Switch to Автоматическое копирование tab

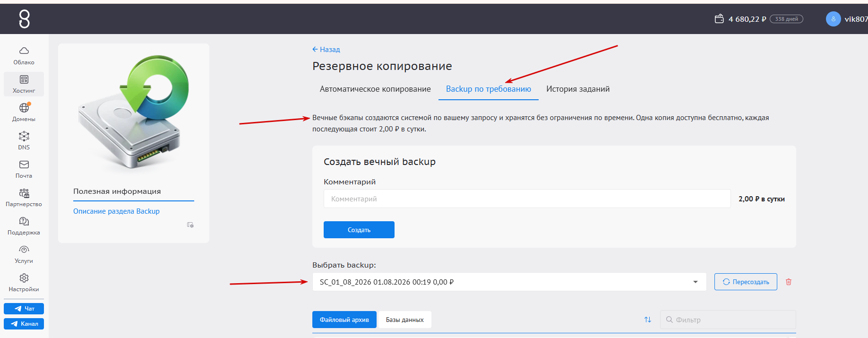(x=375, y=89)
